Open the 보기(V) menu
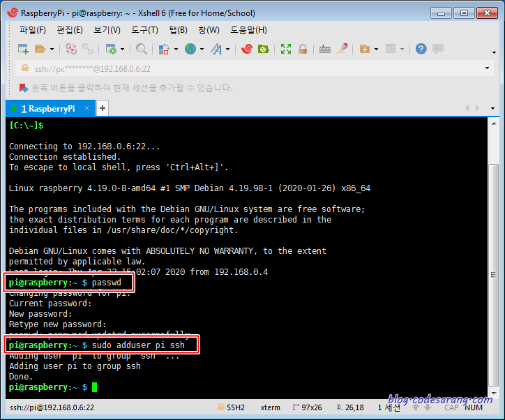The height and width of the screenshot is (420, 505). coord(107,30)
